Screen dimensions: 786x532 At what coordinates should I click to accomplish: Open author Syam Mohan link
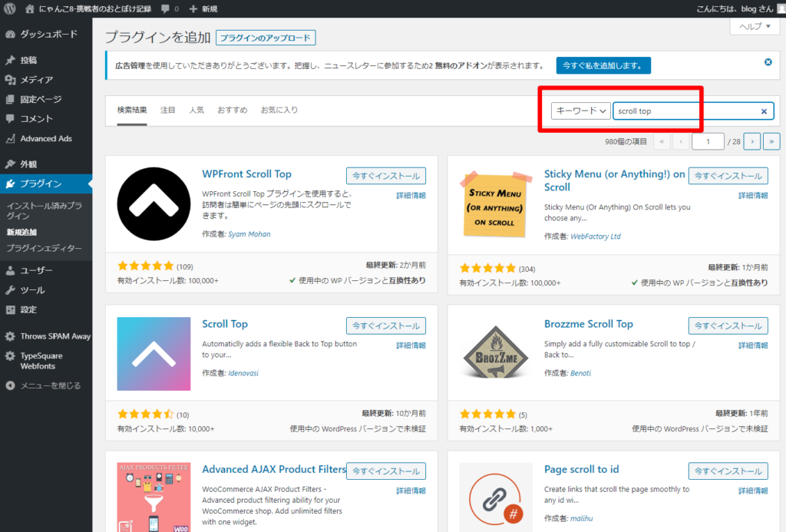[249, 234]
